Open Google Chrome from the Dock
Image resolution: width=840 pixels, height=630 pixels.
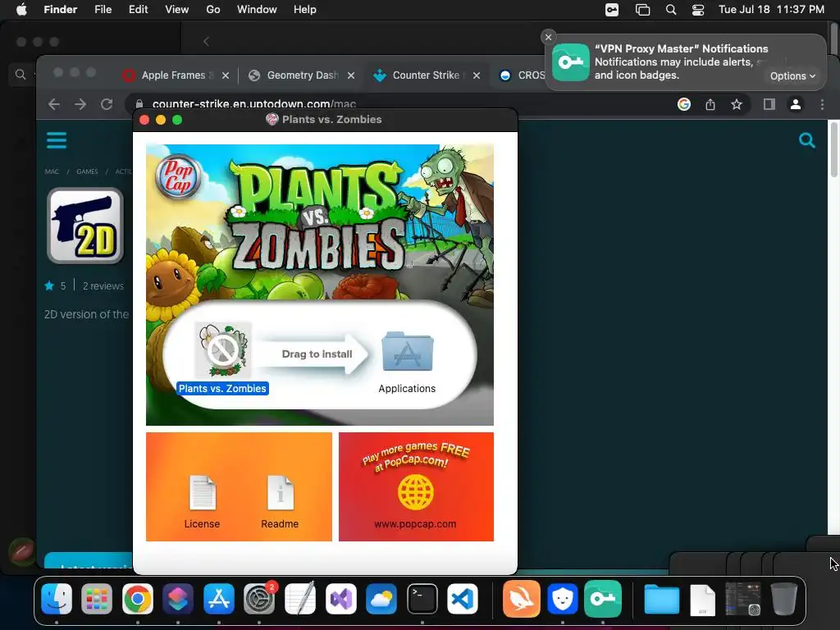click(x=138, y=599)
